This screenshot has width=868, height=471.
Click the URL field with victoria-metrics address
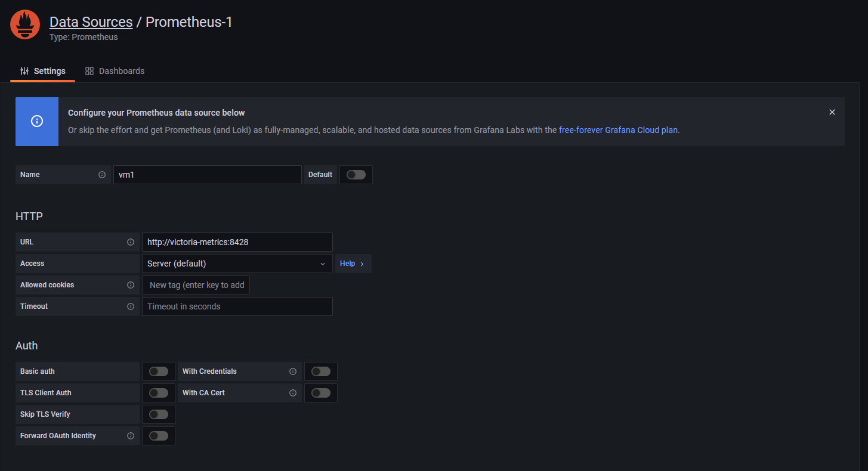click(x=237, y=242)
